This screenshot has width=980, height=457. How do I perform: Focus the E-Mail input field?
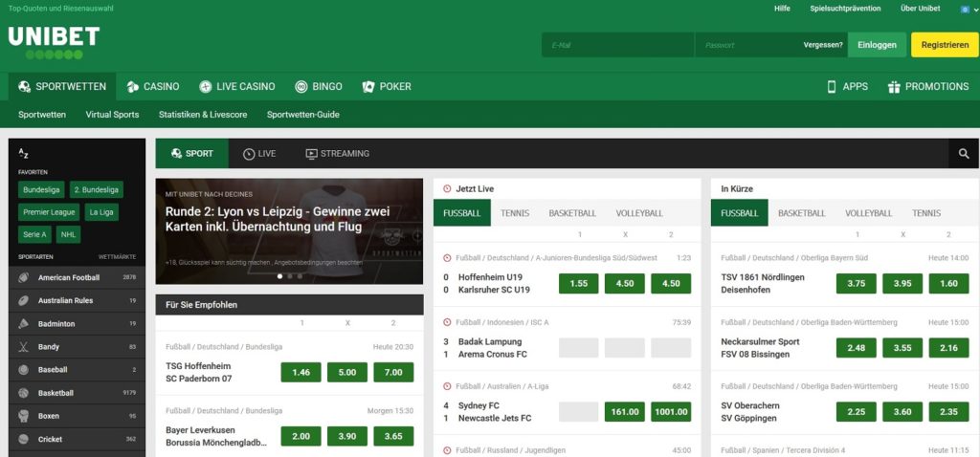618,45
